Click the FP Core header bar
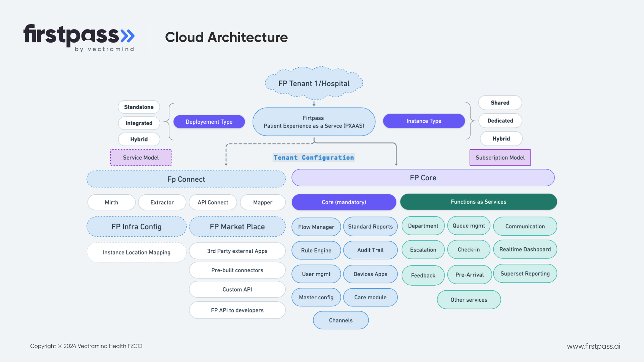Image resolution: width=644 pixels, height=362 pixels. (x=423, y=178)
